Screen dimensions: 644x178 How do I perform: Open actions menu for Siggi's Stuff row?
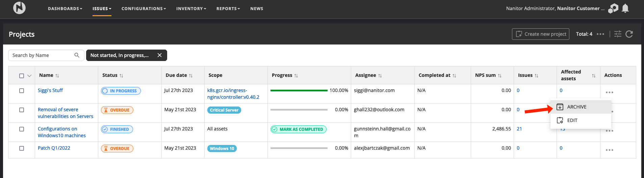tap(609, 92)
